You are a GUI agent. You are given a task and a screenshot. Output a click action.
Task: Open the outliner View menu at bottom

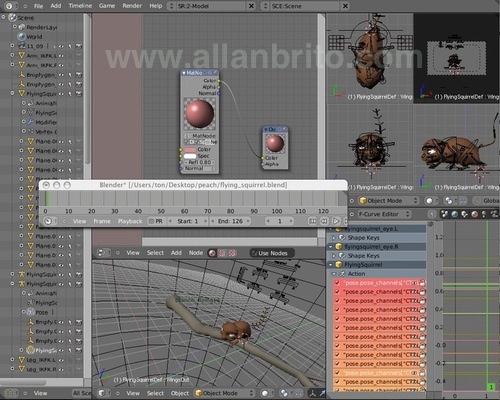pyautogui.click(x=40, y=393)
